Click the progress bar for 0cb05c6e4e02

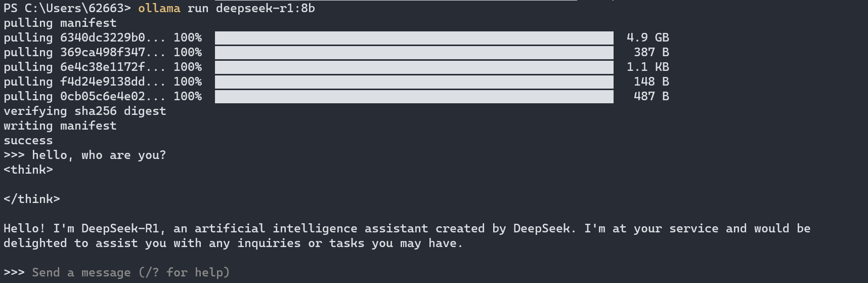pyautogui.click(x=414, y=96)
